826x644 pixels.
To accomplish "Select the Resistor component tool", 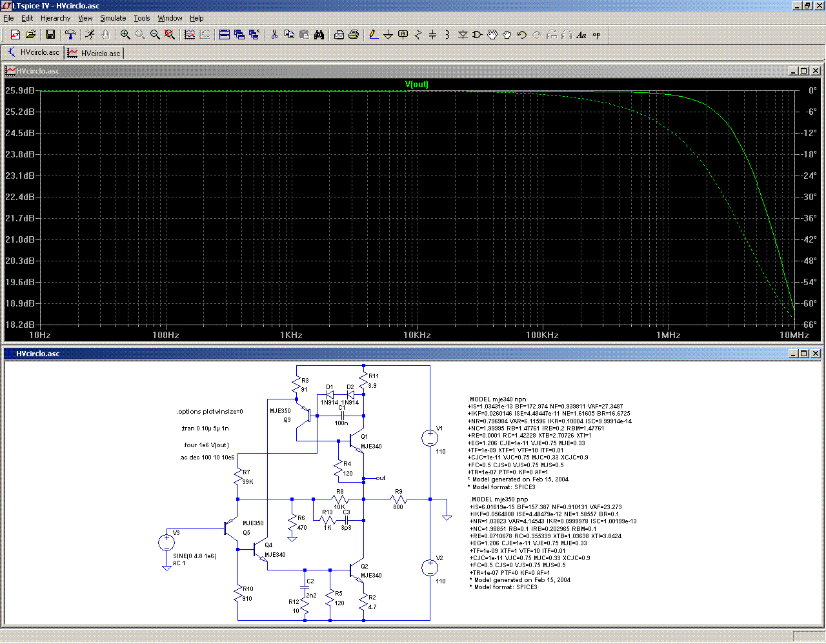I will pos(418,35).
